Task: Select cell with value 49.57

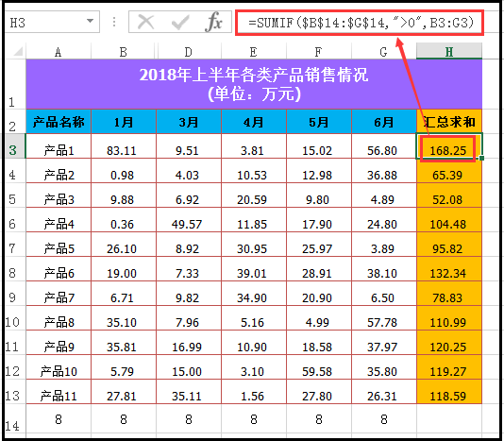Action: click(x=189, y=220)
